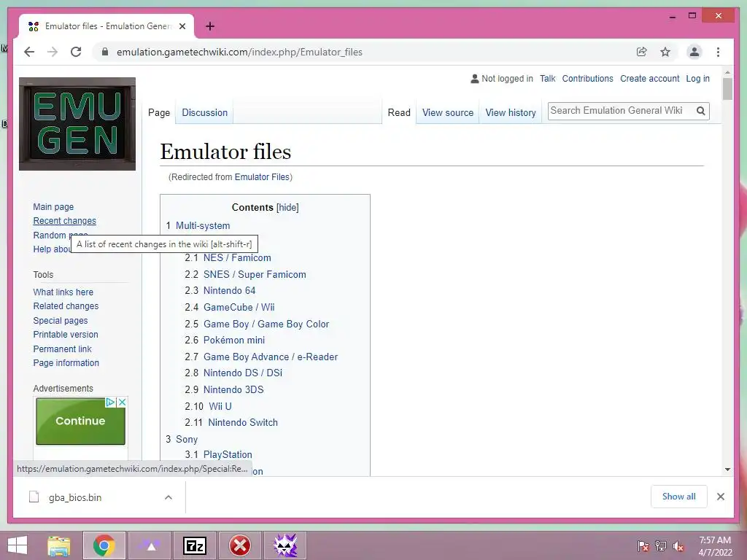Image resolution: width=747 pixels, height=560 pixels.
Task: Click the browser forward arrow
Action: tap(53, 52)
